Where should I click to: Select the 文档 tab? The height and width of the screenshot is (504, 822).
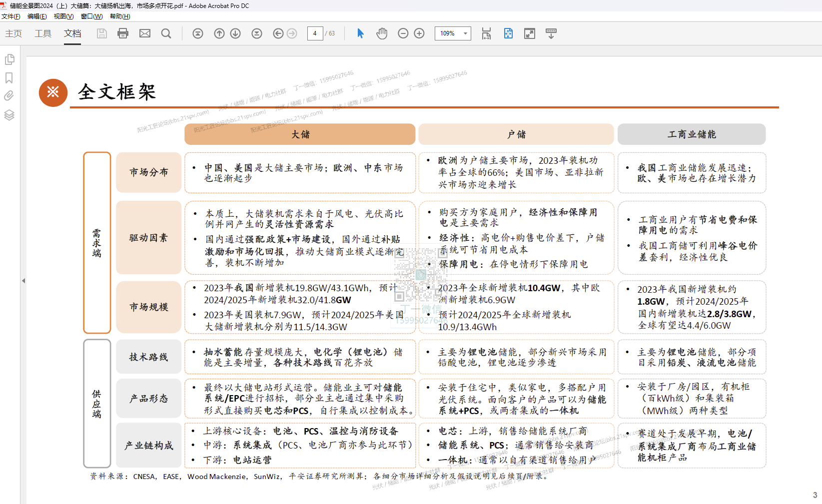coord(72,33)
